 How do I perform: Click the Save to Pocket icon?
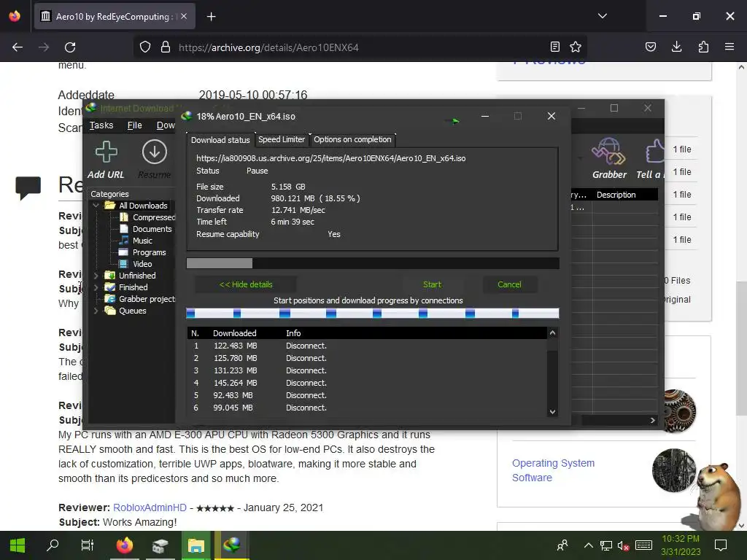(x=650, y=47)
